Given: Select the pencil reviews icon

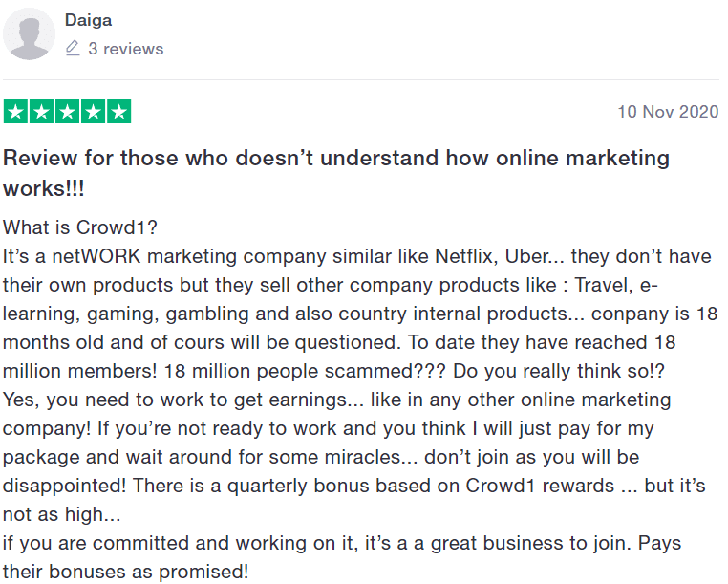Looking at the screenshot, I should point(73,49).
